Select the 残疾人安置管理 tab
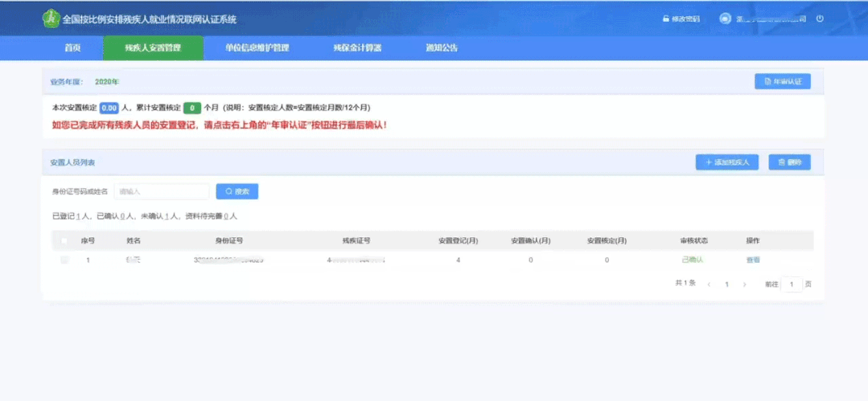Viewport: 868px width, 401px height. 153,48
